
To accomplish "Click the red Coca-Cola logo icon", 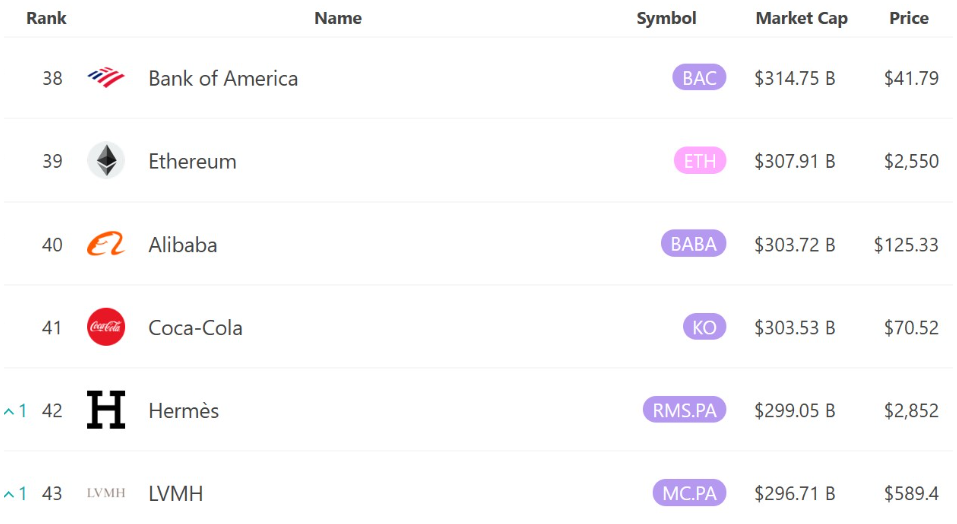I will pos(106,327).
